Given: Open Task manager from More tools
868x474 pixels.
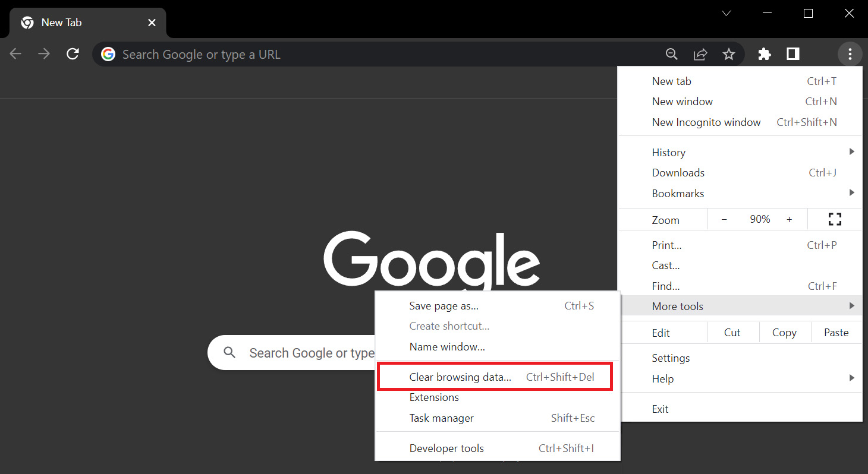Looking at the screenshot, I should [441, 418].
